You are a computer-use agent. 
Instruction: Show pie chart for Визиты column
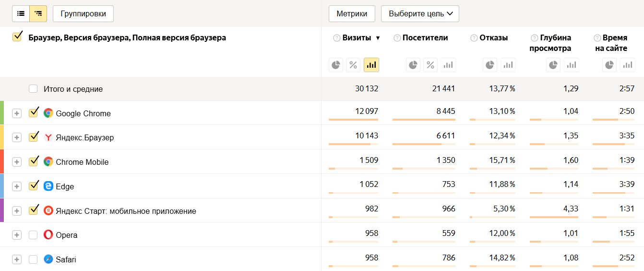(336, 65)
